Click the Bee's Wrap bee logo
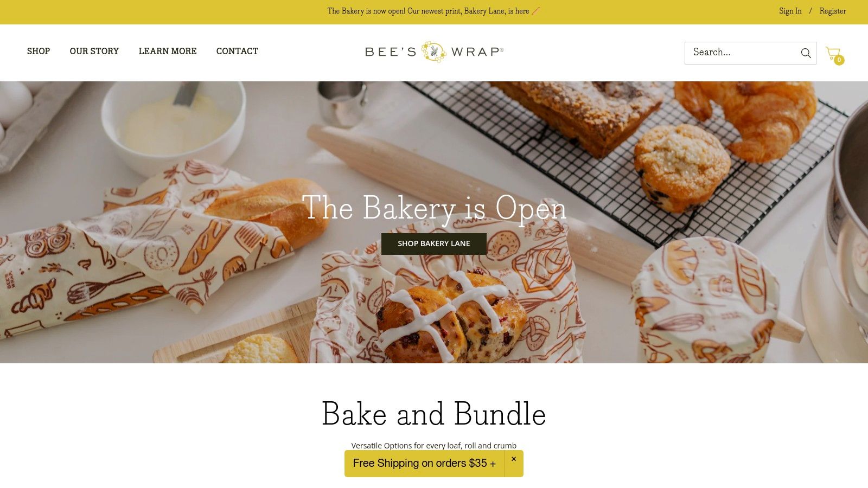 click(x=433, y=52)
